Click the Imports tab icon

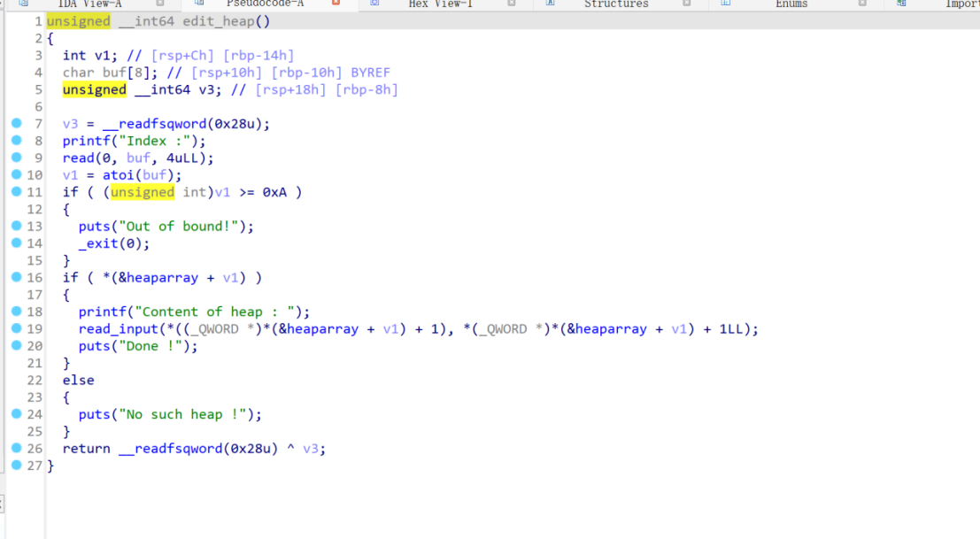[901, 4]
